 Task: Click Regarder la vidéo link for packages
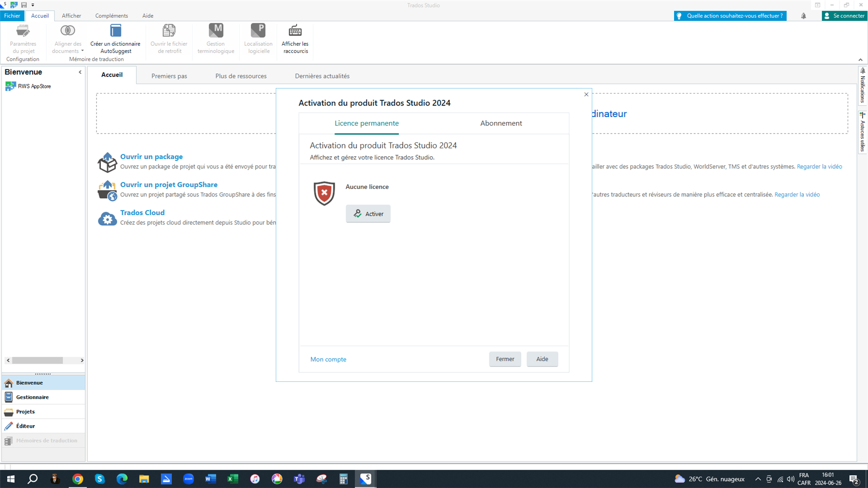pos(819,167)
